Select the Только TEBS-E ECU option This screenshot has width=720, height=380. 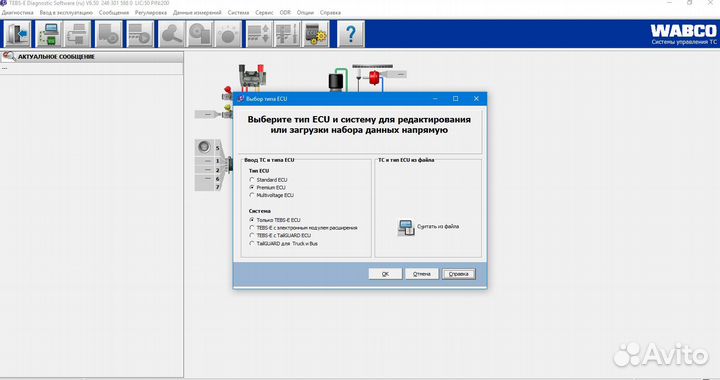[252, 220]
